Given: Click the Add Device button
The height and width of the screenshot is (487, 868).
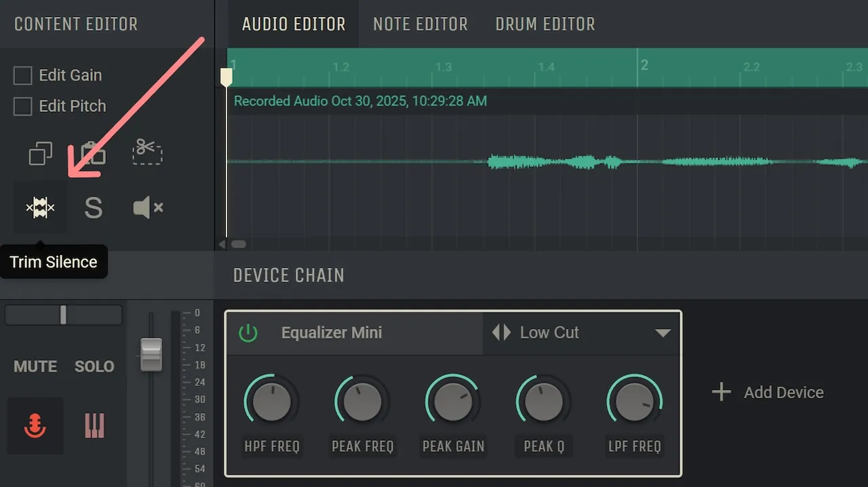Looking at the screenshot, I should (768, 392).
